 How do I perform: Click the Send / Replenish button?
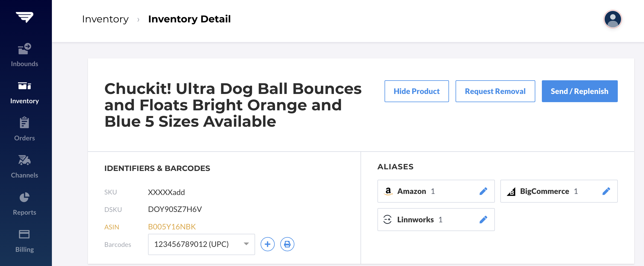(x=580, y=91)
